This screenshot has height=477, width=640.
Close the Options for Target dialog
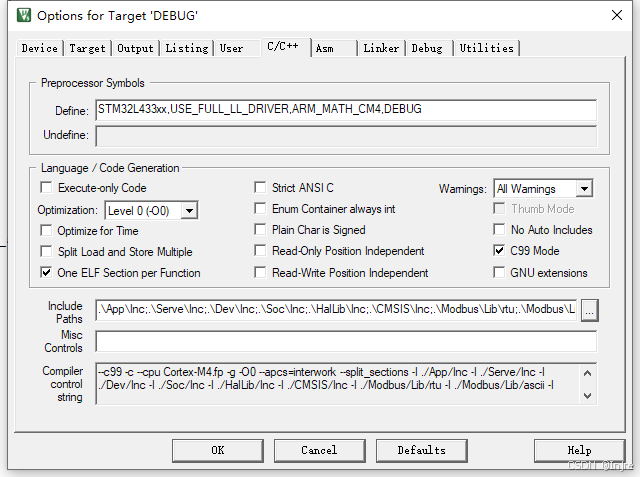pos(617,15)
